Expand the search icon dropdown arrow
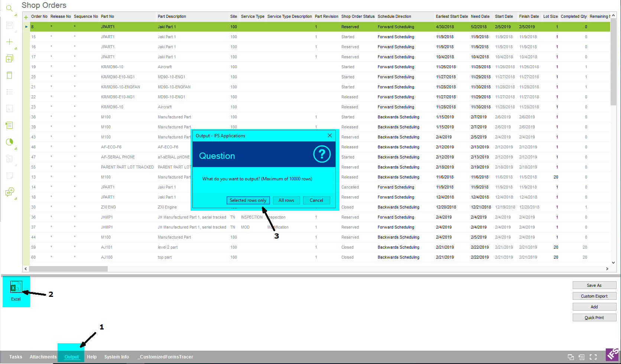Image resolution: width=621 pixels, height=364 pixels. [x=16, y=15]
